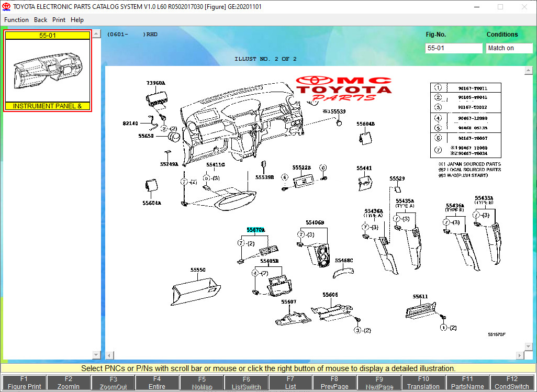Viewport: 537px width, 392px height.
Task: Select PNC 55436A Type B label
Action: 455,205
